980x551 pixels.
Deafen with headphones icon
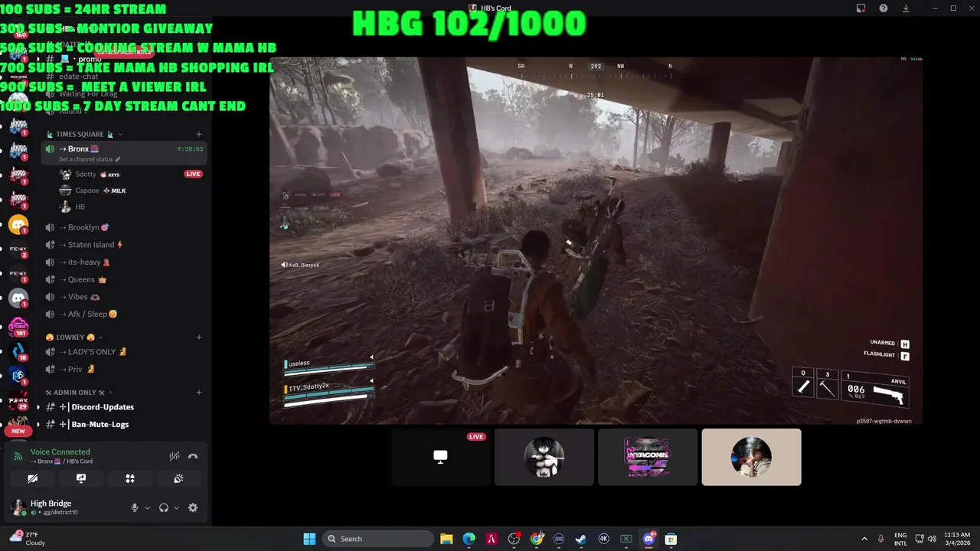(163, 507)
